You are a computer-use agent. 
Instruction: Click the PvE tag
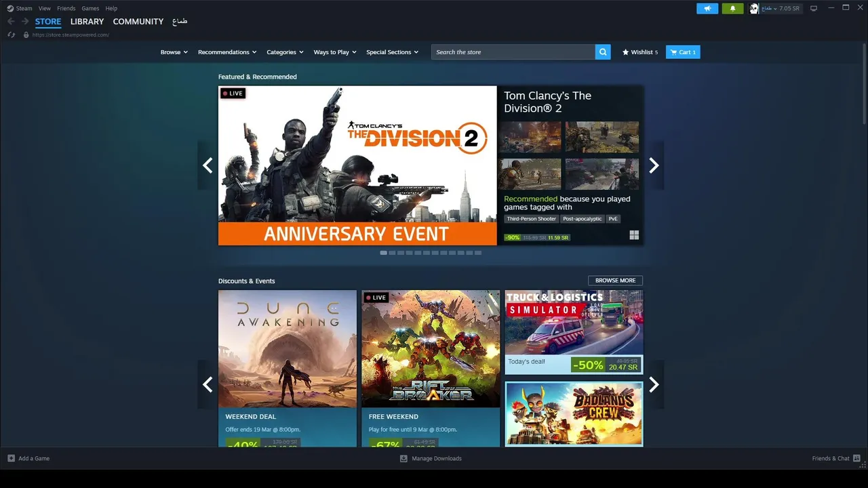coord(613,219)
